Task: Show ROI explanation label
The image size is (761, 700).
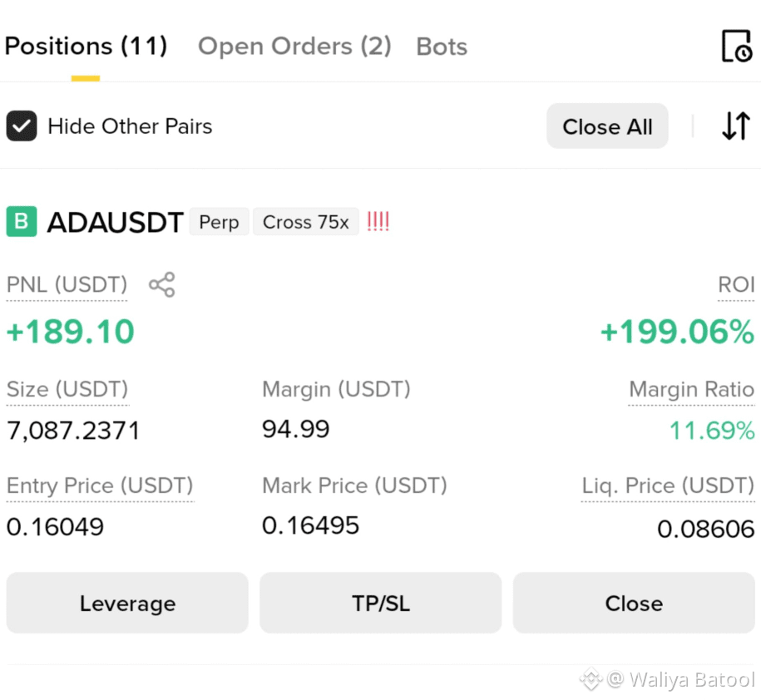Action: (736, 285)
